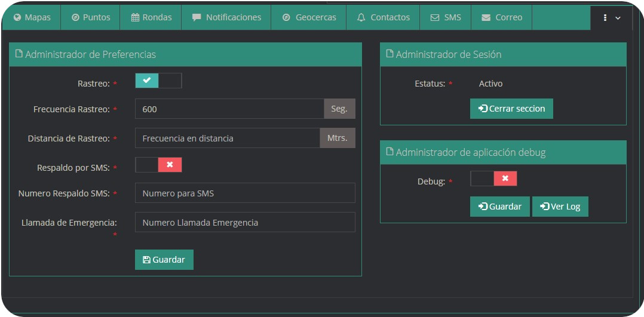Click the calendar icon beside Rondas
644x317 pixels.
[x=135, y=18]
